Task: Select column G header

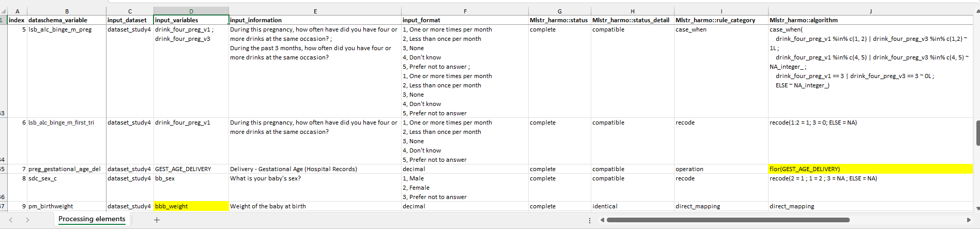Action: point(560,11)
